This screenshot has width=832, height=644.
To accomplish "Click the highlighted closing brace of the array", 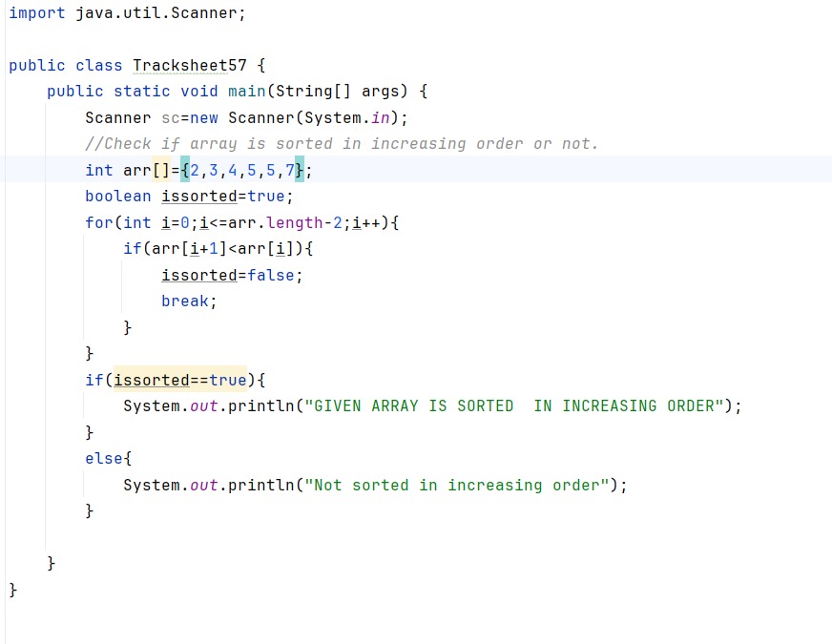I will (300, 170).
